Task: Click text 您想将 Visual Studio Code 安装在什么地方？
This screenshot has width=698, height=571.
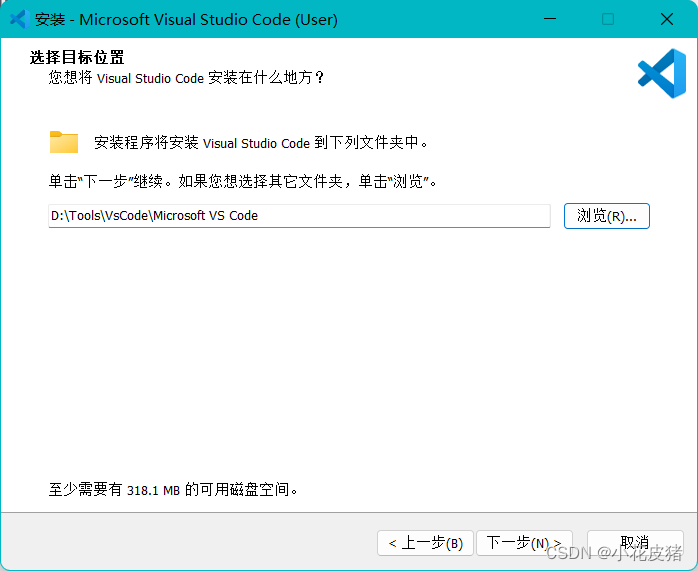Action: (187, 78)
